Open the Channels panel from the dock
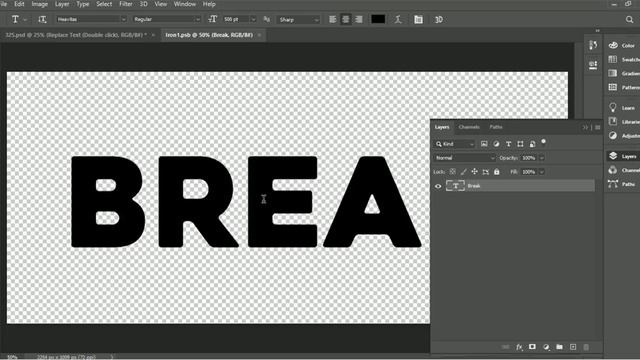The image size is (640, 360). tap(623, 170)
